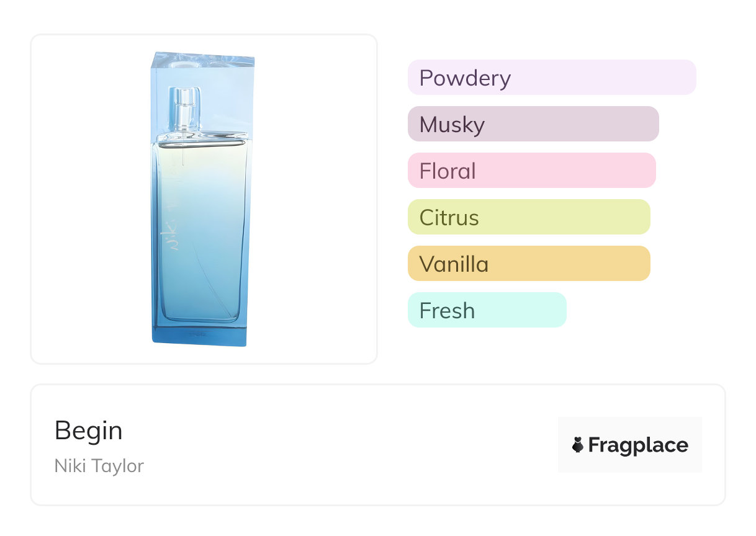Viewport: 756px width, 536px height.
Task: Click the word Vanilla
Action: click(454, 264)
